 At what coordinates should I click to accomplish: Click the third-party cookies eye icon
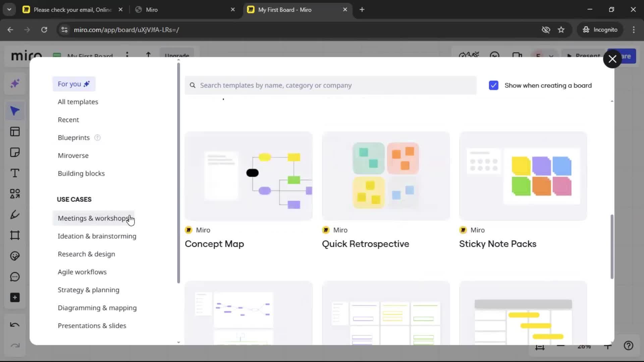[x=546, y=30]
